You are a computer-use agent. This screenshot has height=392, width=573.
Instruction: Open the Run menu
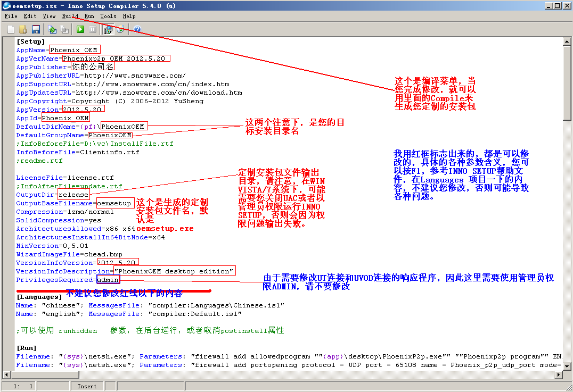click(89, 16)
